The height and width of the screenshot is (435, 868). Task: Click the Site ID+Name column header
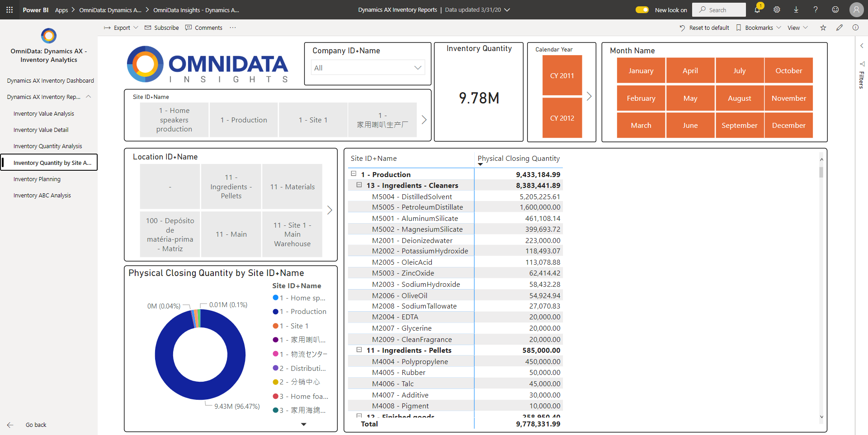pyautogui.click(x=373, y=159)
